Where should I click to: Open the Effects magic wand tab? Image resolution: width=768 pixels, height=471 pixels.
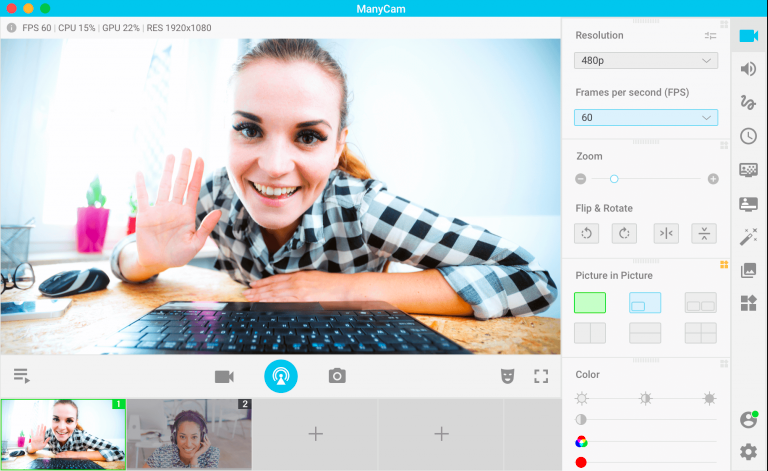(x=748, y=237)
